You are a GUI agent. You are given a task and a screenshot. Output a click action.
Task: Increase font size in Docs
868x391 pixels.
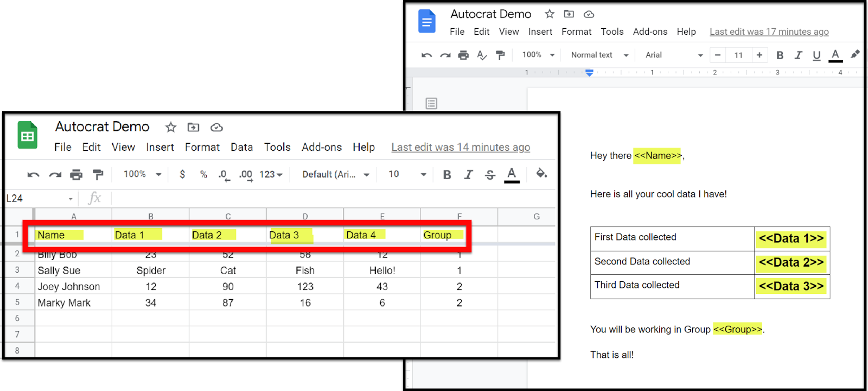(x=759, y=55)
